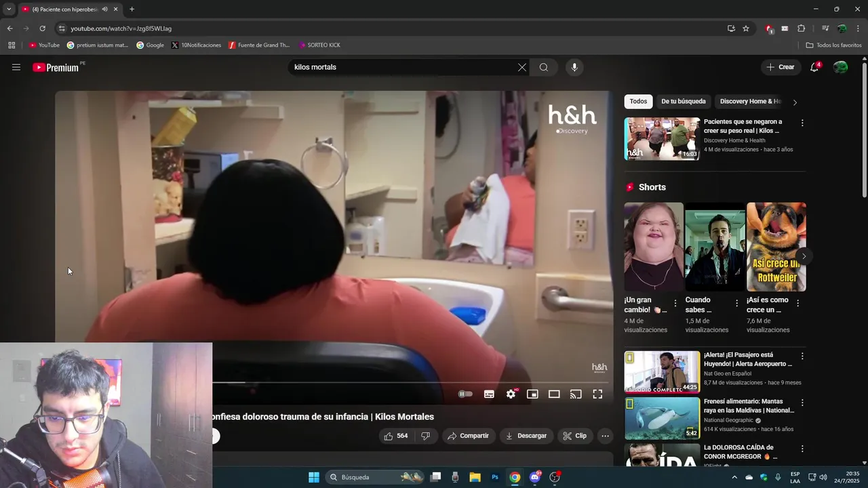This screenshot has width=868, height=488.
Task: Start voice search with microphone icon
Action: pos(574,67)
